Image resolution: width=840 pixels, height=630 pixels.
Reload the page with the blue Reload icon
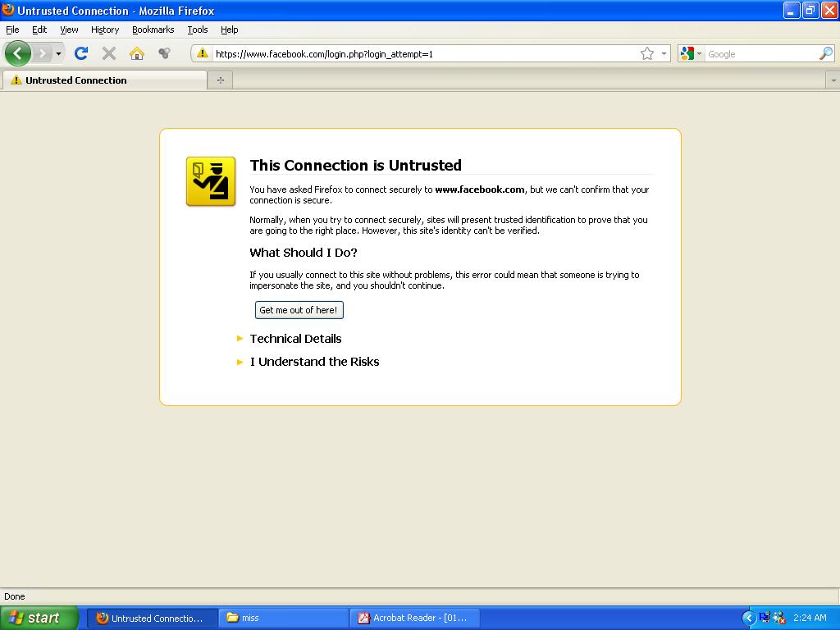(81, 53)
